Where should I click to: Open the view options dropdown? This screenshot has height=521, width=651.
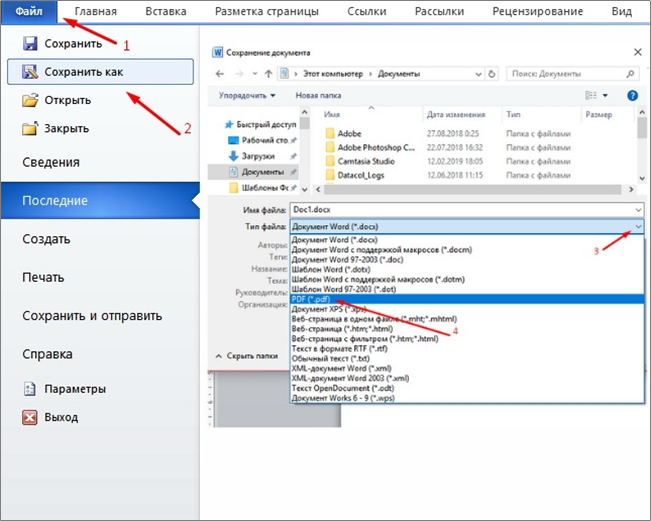[x=605, y=95]
